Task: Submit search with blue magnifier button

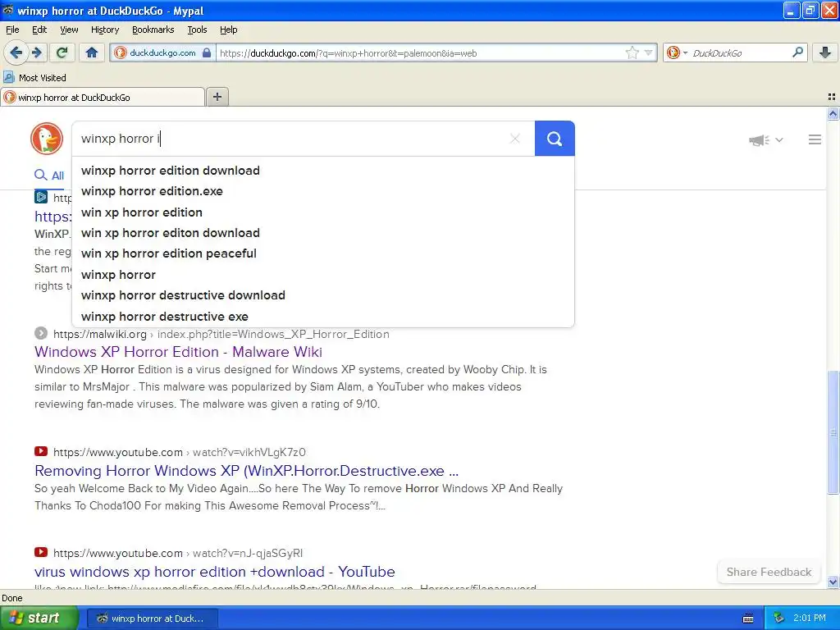Action: pyautogui.click(x=555, y=139)
